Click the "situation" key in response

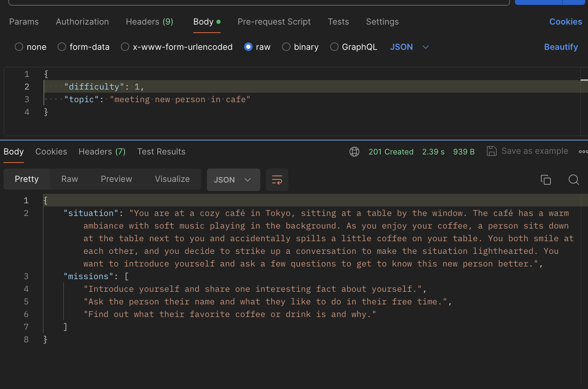pos(91,213)
